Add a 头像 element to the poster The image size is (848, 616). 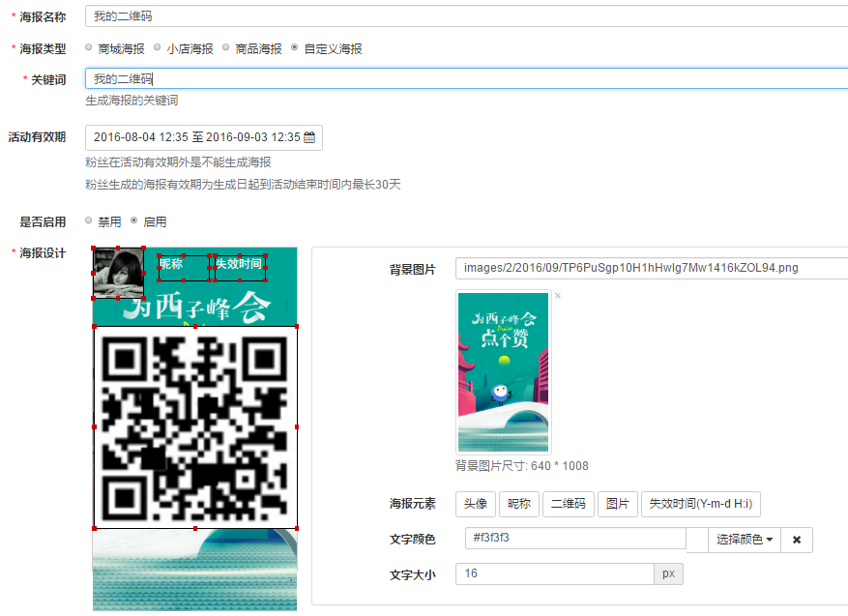click(x=476, y=504)
